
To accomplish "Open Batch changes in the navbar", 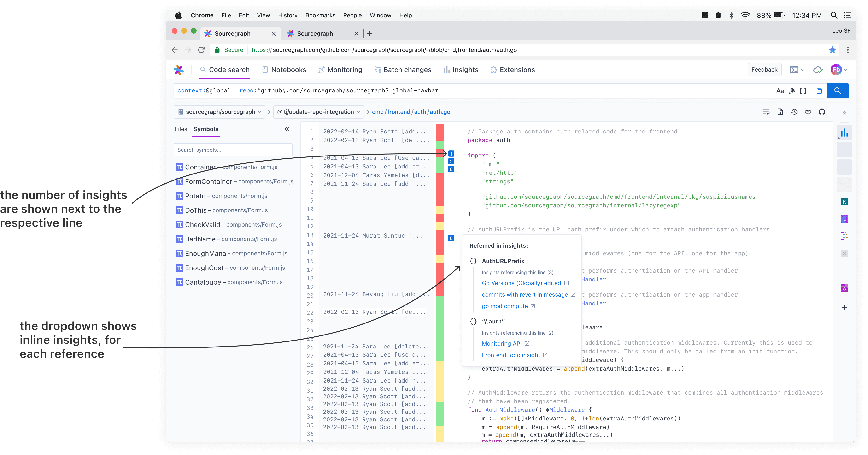I will click(x=403, y=70).
